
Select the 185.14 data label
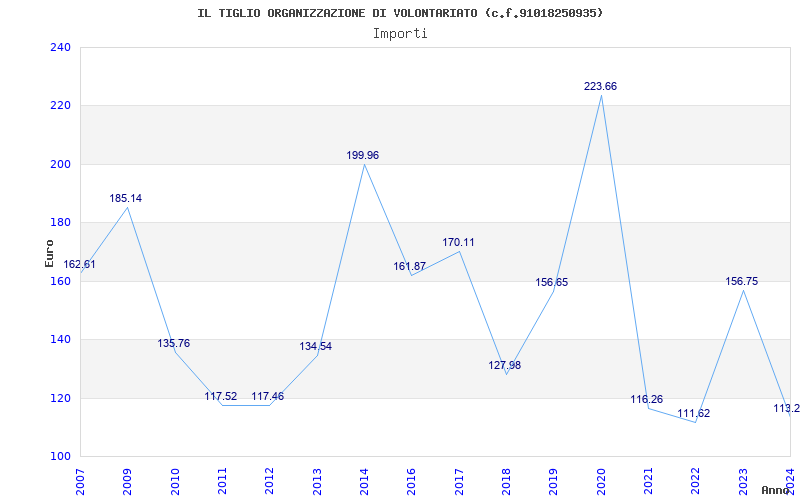(x=126, y=198)
